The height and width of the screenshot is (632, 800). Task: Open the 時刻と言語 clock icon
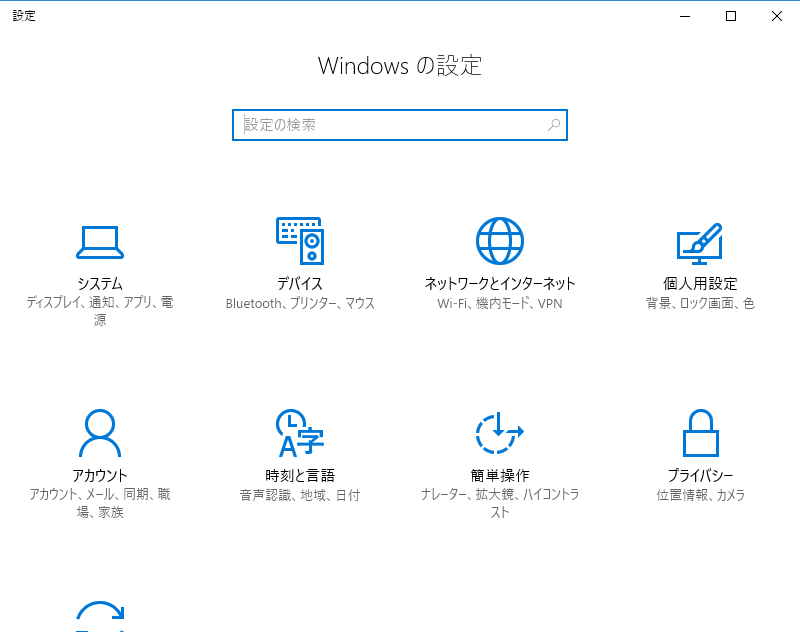(300, 433)
